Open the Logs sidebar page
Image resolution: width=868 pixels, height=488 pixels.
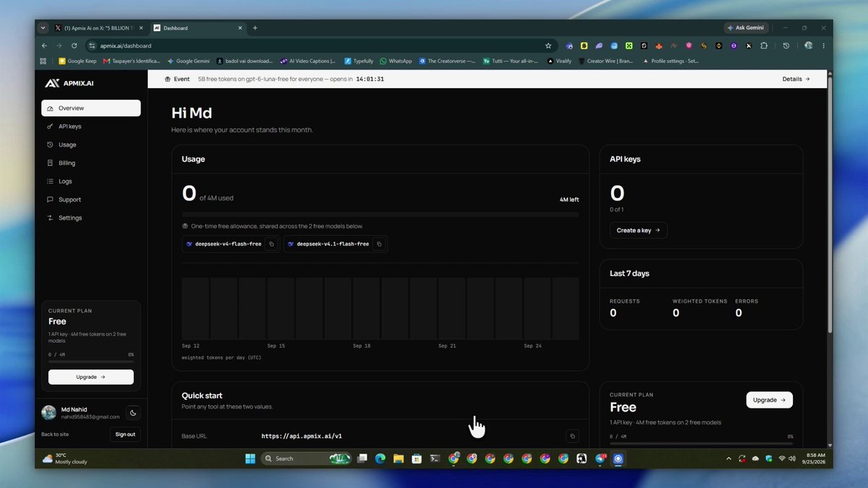tap(91, 181)
